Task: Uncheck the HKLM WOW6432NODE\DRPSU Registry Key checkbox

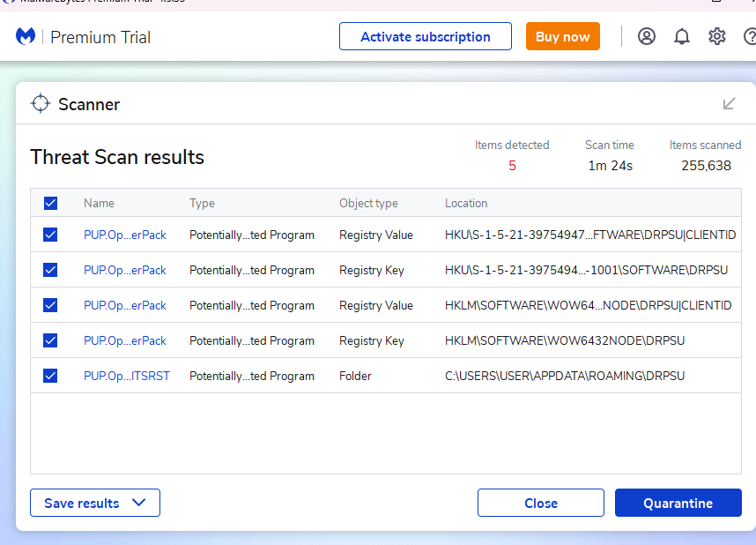Action: point(50,340)
